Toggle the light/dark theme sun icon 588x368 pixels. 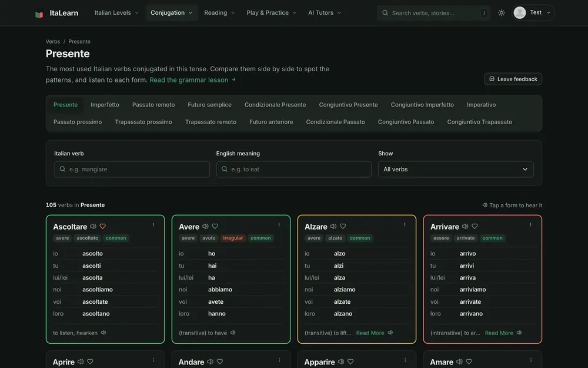click(x=502, y=13)
